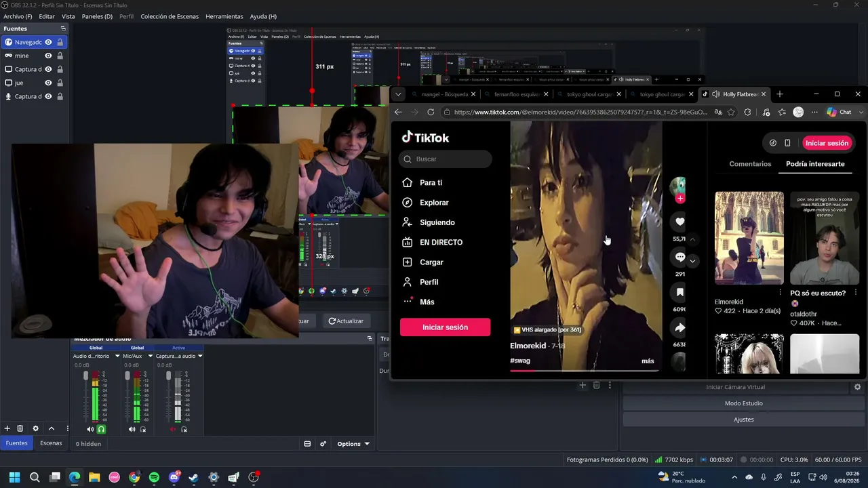Expand Edge sidebar chevron beside Chat
This screenshot has height=488, width=868.
(861, 112)
